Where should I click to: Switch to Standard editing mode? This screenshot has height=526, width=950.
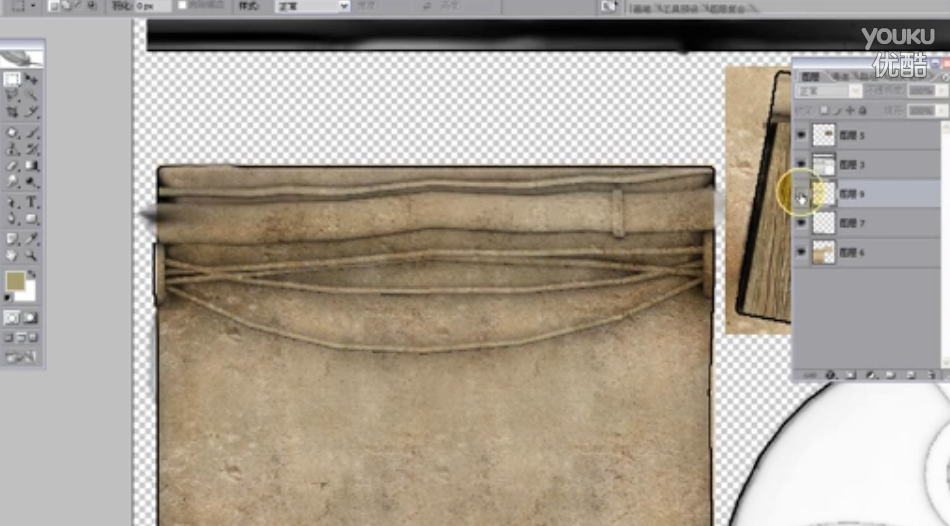[x=12, y=318]
